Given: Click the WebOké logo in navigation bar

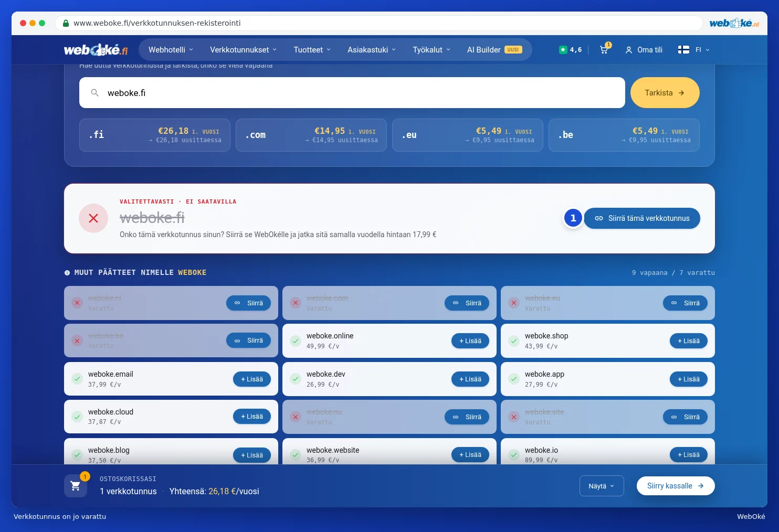Looking at the screenshot, I should tap(96, 50).
